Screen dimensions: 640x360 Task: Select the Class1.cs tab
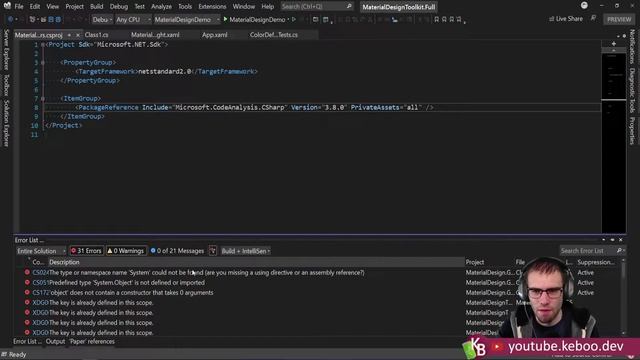pyautogui.click(x=97, y=35)
